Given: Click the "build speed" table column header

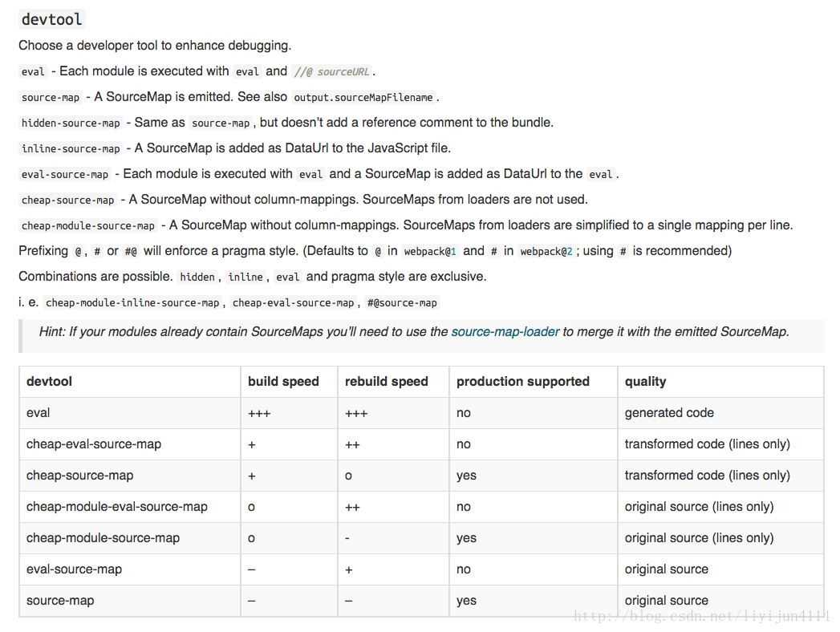Looking at the screenshot, I should [283, 381].
